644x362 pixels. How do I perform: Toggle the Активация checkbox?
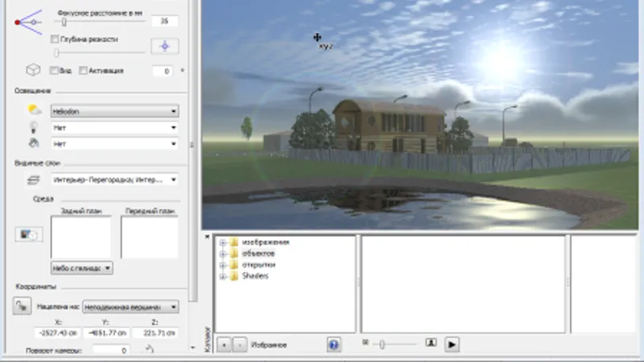click(x=83, y=71)
